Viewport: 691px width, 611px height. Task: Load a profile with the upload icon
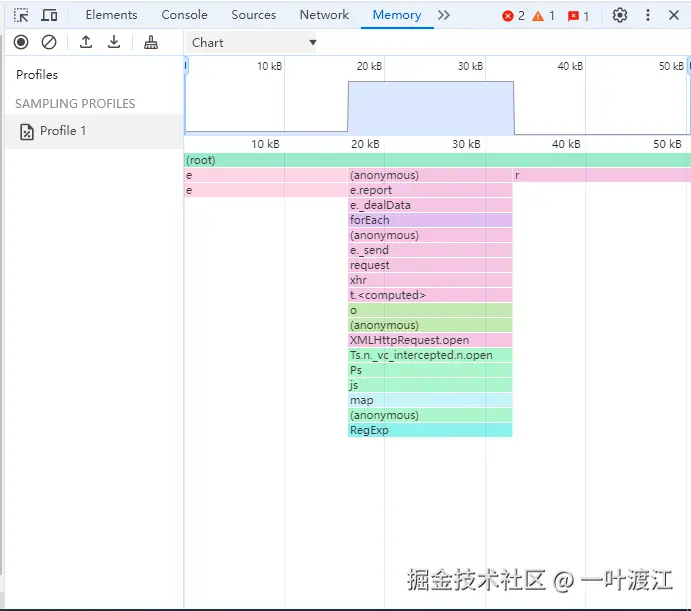tap(86, 42)
